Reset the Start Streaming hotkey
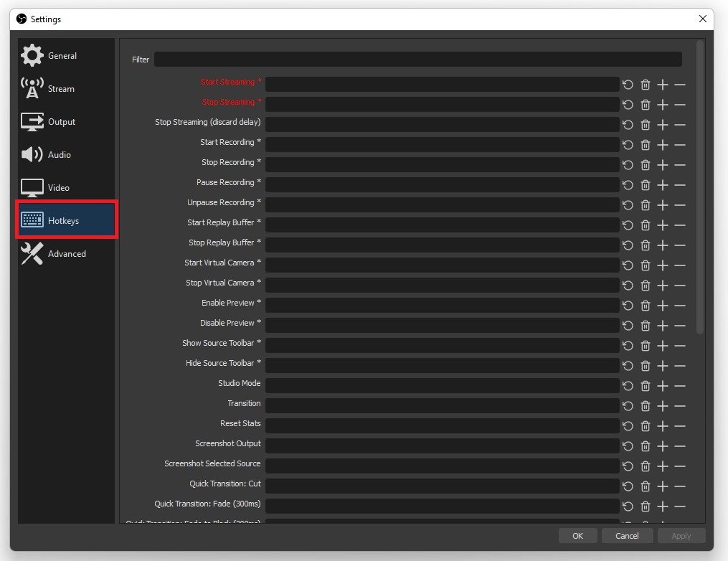 [x=628, y=85]
